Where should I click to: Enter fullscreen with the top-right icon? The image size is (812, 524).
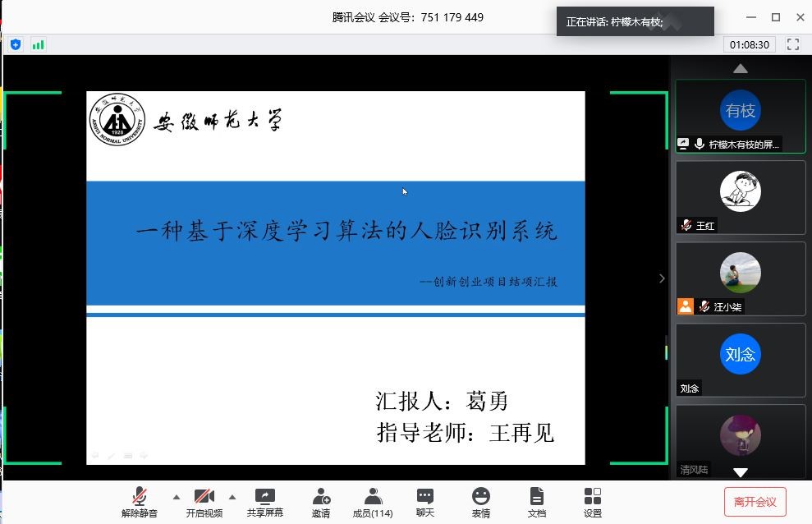tap(793, 44)
